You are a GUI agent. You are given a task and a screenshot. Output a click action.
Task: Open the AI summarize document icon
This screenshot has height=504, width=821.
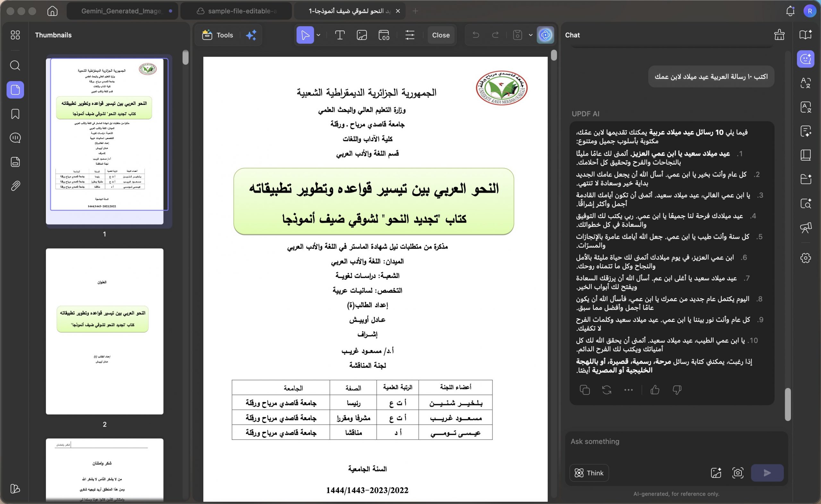pos(806,131)
